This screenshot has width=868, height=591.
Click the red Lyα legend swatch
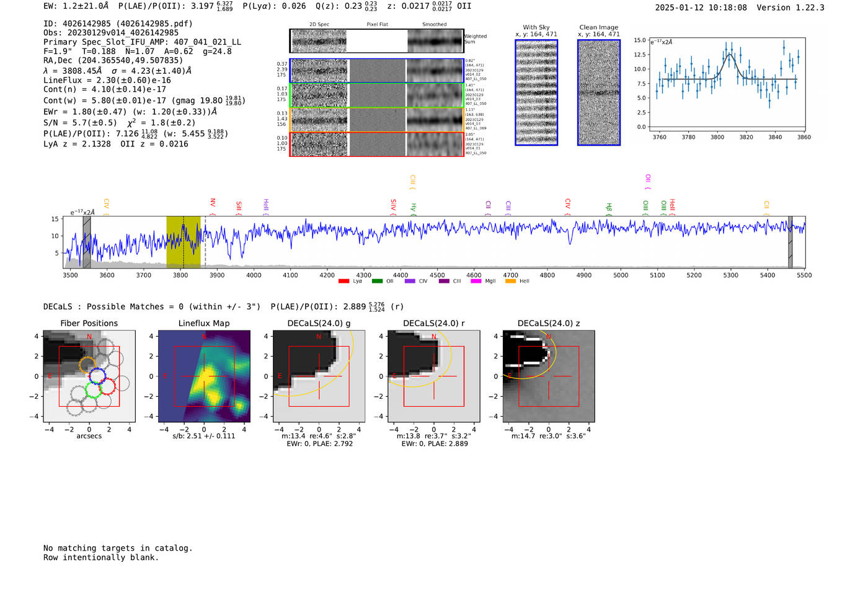click(343, 282)
